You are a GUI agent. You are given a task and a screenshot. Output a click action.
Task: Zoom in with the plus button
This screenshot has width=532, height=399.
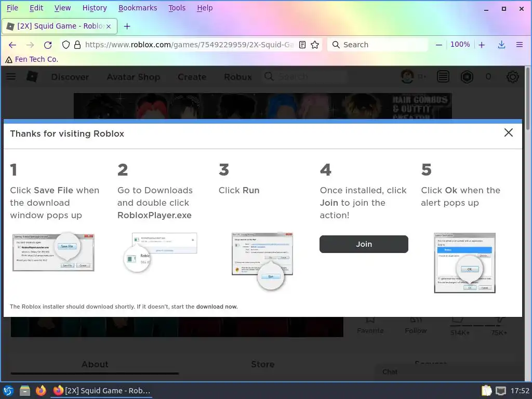pyautogui.click(x=482, y=45)
